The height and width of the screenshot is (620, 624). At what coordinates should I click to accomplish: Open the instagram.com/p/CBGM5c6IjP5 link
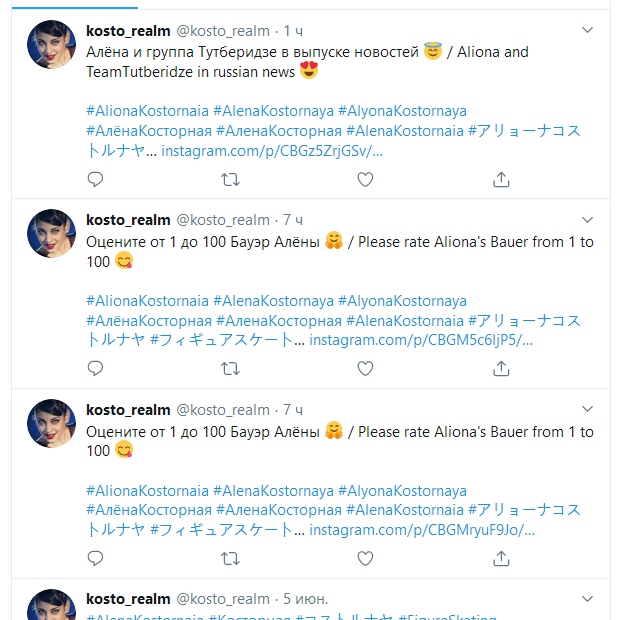tap(421, 340)
